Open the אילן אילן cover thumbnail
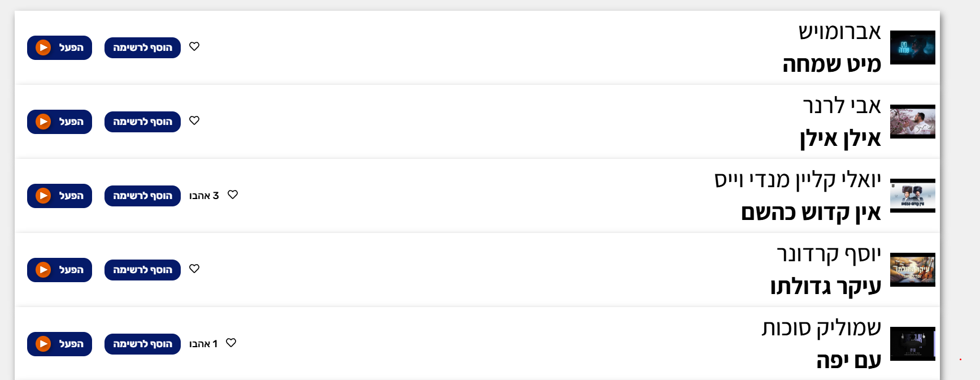This screenshot has width=980, height=380. (x=912, y=122)
